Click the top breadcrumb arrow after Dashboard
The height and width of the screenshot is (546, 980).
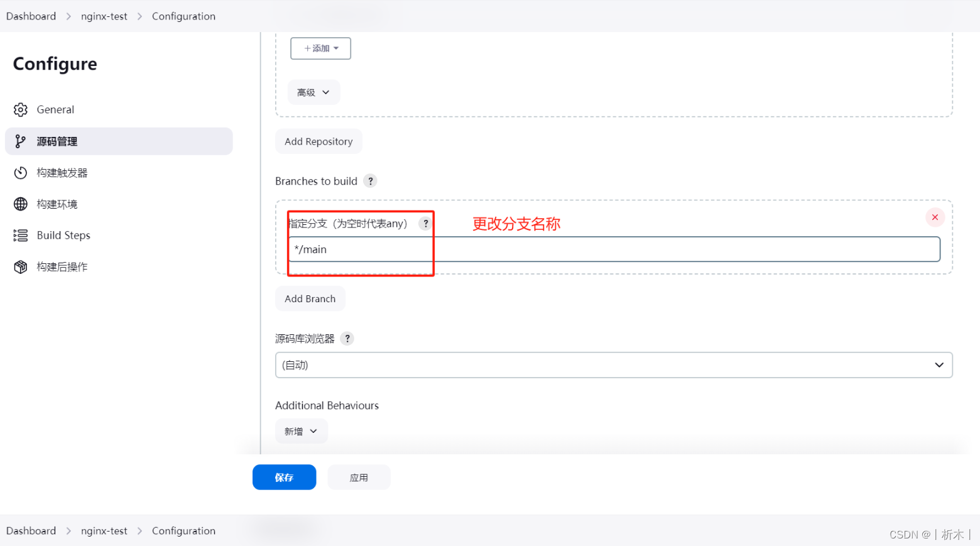68,16
